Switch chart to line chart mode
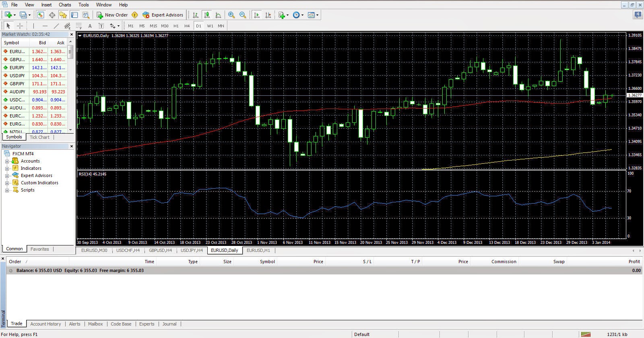The image size is (644, 338). [x=218, y=15]
